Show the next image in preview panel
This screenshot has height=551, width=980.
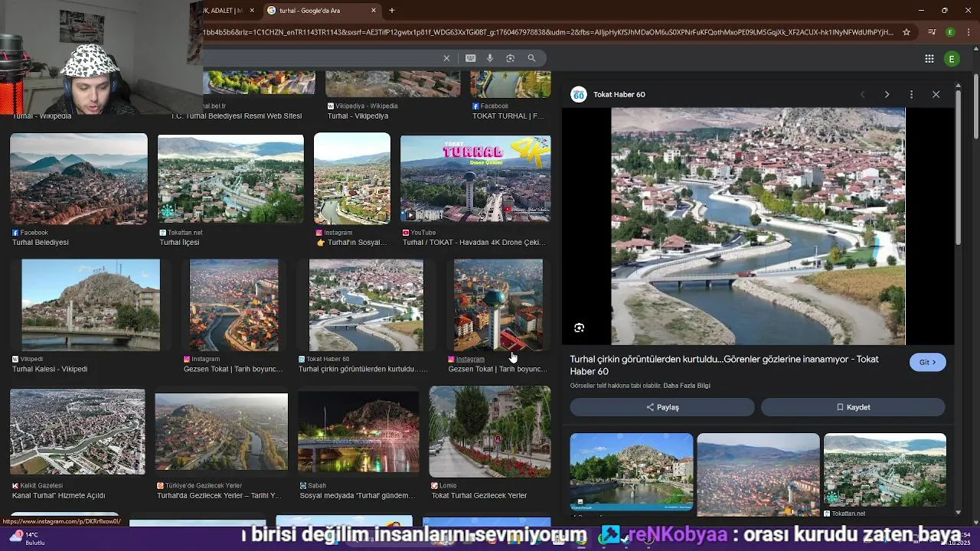887,94
